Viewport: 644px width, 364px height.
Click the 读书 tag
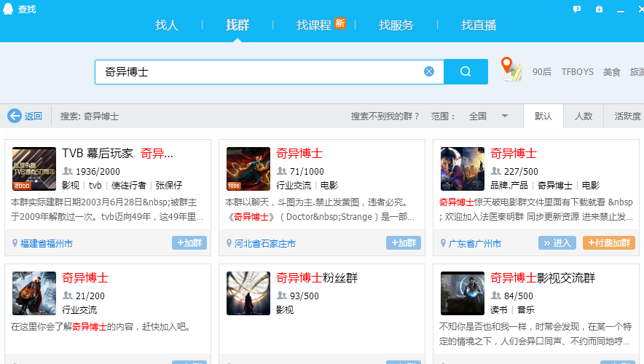[x=499, y=310]
